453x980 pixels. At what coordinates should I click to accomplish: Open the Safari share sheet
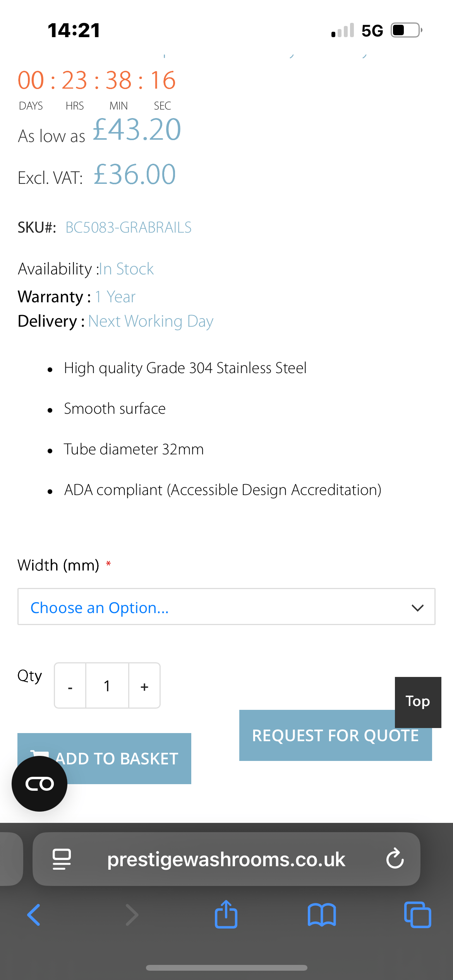coord(226,914)
